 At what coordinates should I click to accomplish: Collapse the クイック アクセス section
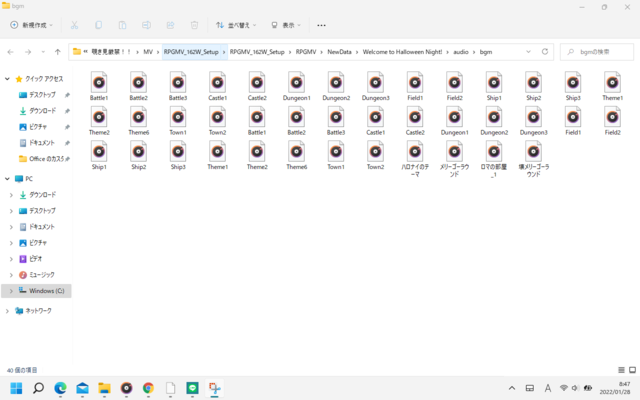pos(7,79)
